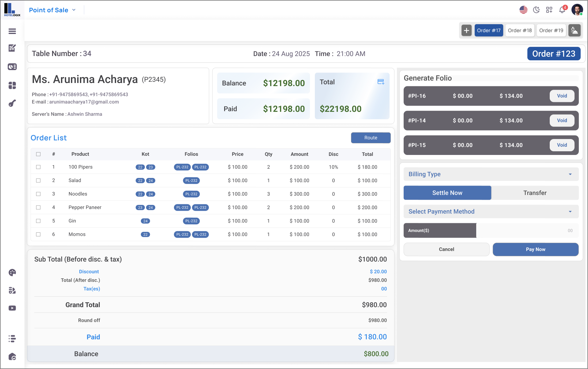Screen dimensions: 588x369
Task: Click the Tax(es) link in summary
Action: tap(92, 289)
